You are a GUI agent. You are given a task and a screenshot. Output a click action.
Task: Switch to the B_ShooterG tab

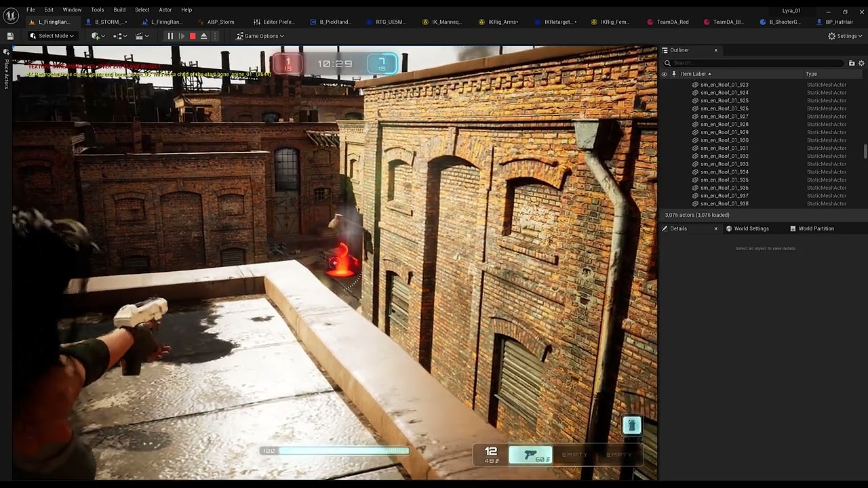point(781,22)
